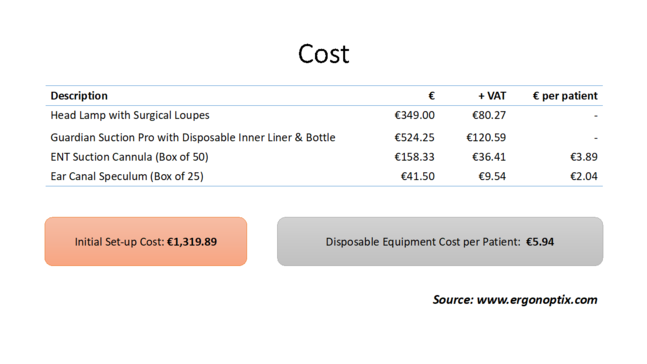Viewport: 647px width, 364px height.
Task: Click the orange Initial Set-up Cost box
Action: point(146,241)
